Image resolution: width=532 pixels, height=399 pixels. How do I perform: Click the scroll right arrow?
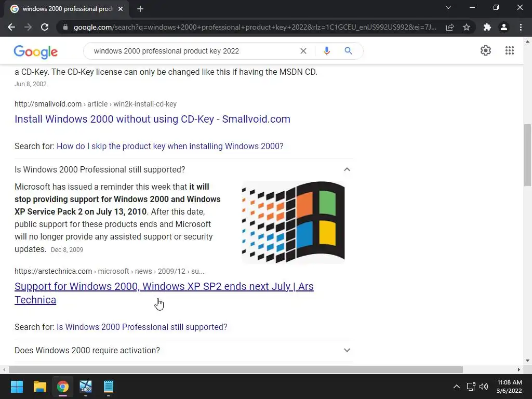pyautogui.click(x=519, y=369)
